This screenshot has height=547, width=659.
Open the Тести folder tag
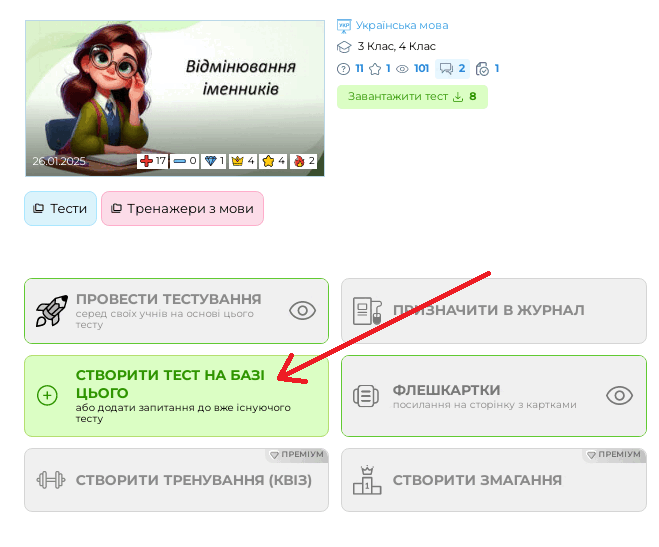click(61, 208)
